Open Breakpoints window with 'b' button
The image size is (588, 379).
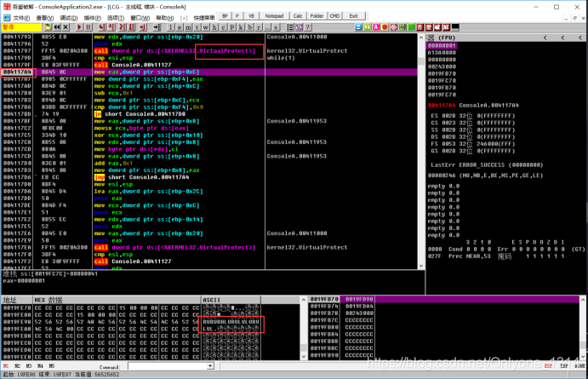249,27
